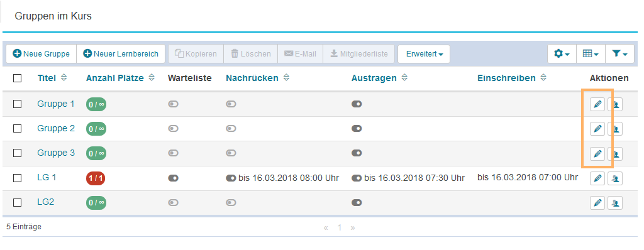Sort by Anzahl Plätze sort arrows
The width and height of the screenshot is (644, 250).
(x=152, y=78)
